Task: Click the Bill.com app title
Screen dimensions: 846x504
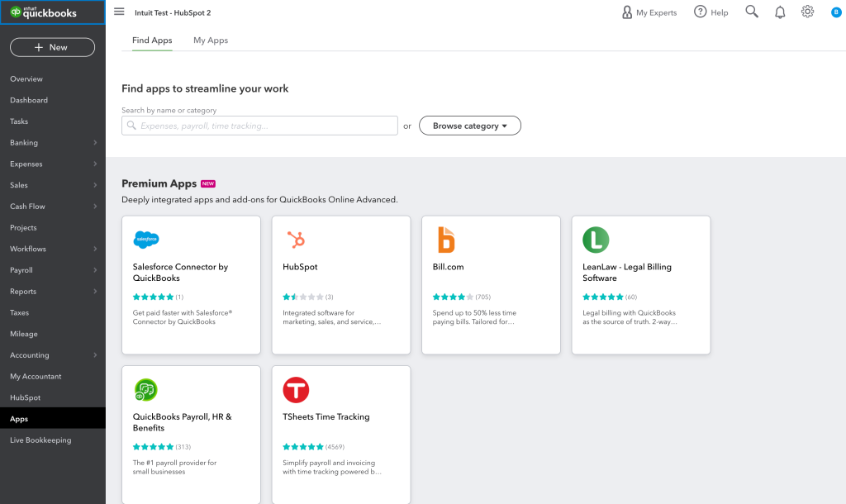Action: 448,267
